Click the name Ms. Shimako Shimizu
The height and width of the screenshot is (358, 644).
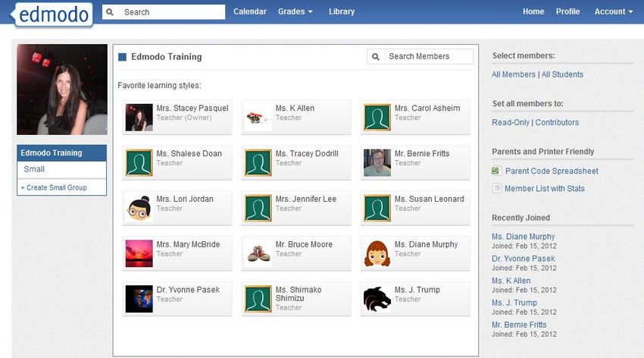coord(299,294)
